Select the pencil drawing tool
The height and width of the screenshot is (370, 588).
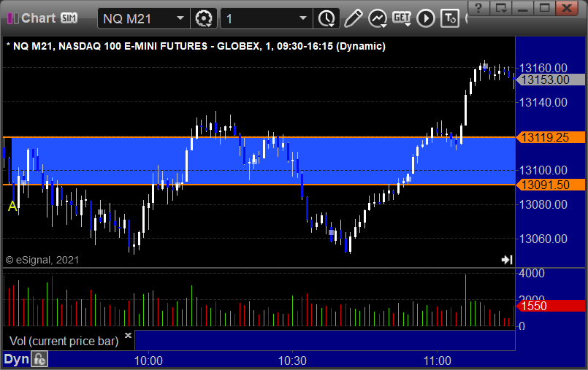(x=353, y=18)
